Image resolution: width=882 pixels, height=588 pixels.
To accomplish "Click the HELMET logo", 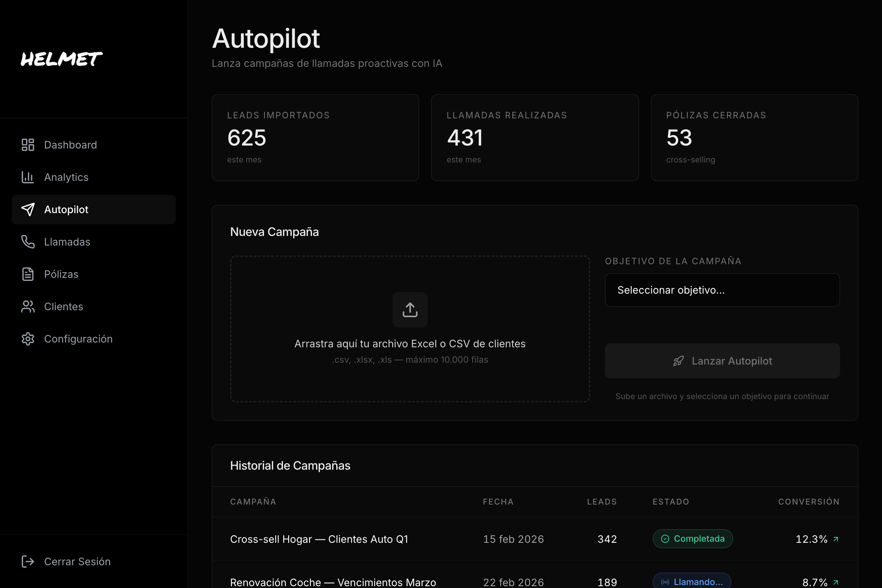I will (61, 59).
